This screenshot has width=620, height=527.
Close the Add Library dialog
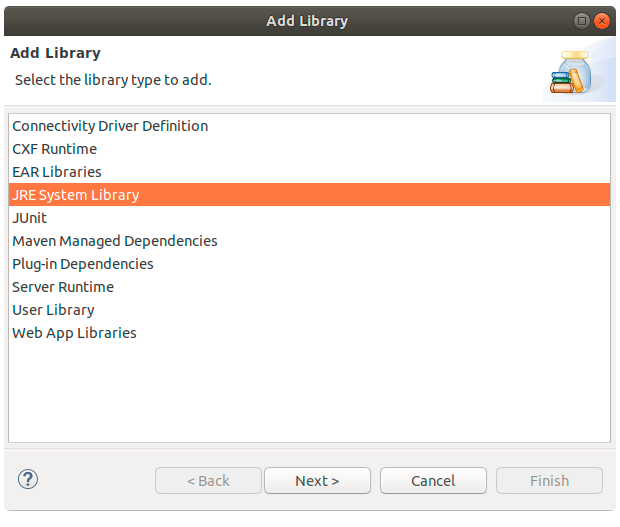(602, 21)
